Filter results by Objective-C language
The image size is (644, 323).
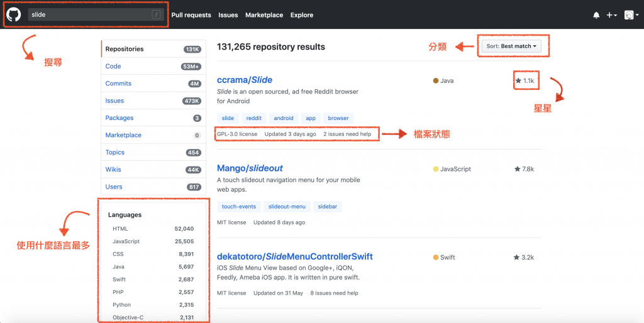[153, 317]
